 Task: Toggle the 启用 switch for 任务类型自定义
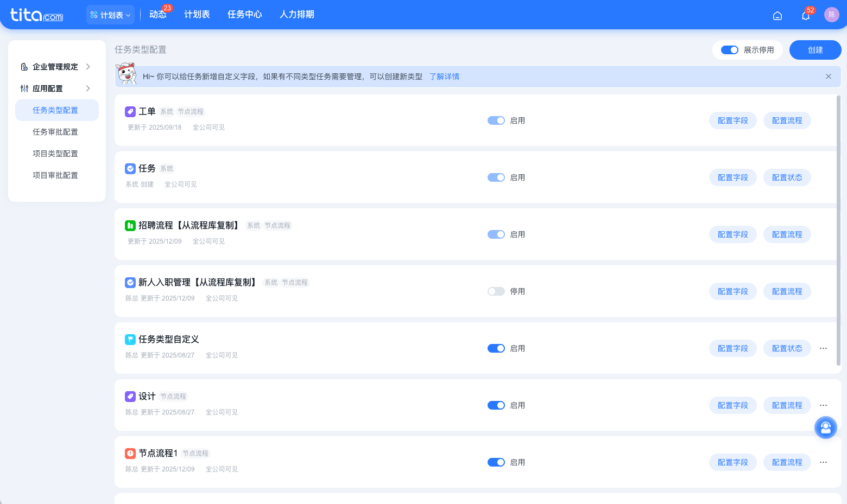click(x=496, y=348)
